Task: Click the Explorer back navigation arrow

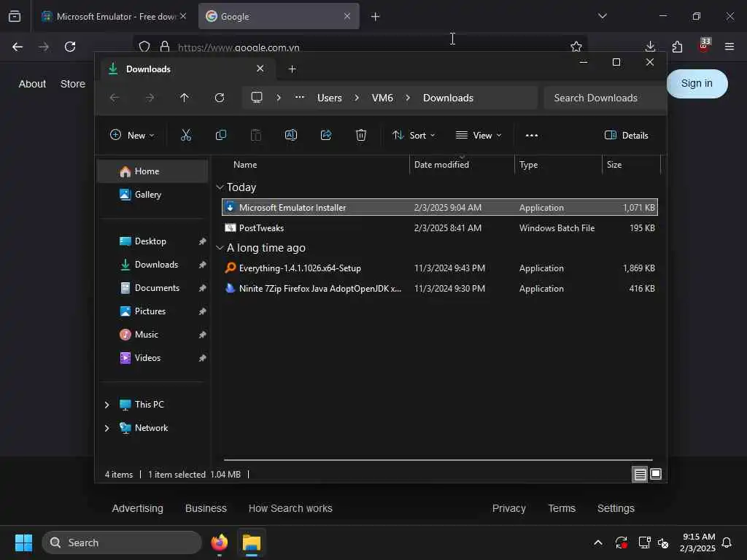Action: coord(115,98)
